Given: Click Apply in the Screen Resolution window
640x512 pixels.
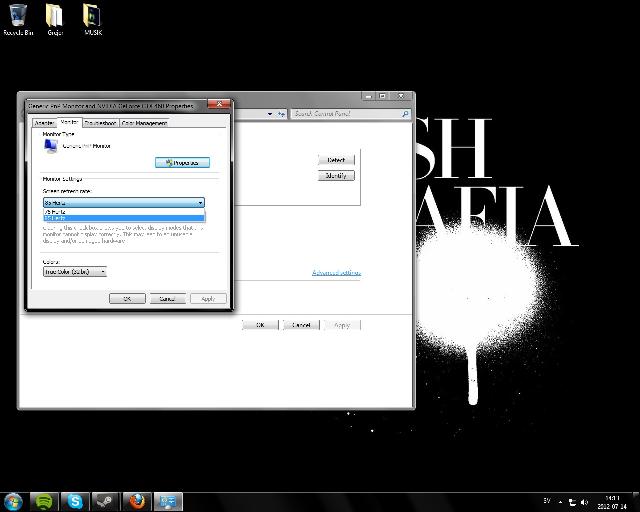Looking at the screenshot, I should [x=342, y=325].
